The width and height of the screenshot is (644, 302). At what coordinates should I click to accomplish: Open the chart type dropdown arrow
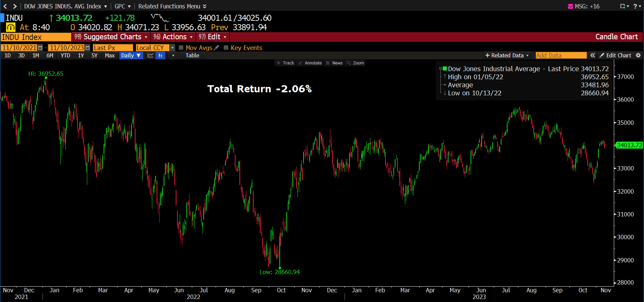pyautogui.click(x=173, y=55)
